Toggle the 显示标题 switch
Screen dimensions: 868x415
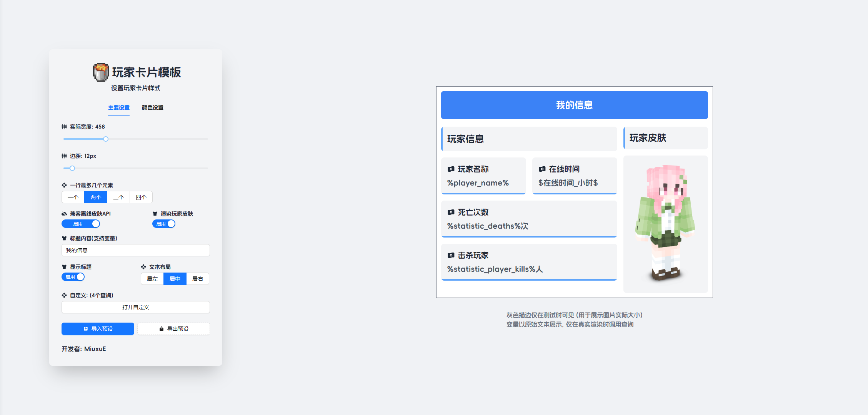pyautogui.click(x=73, y=277)
